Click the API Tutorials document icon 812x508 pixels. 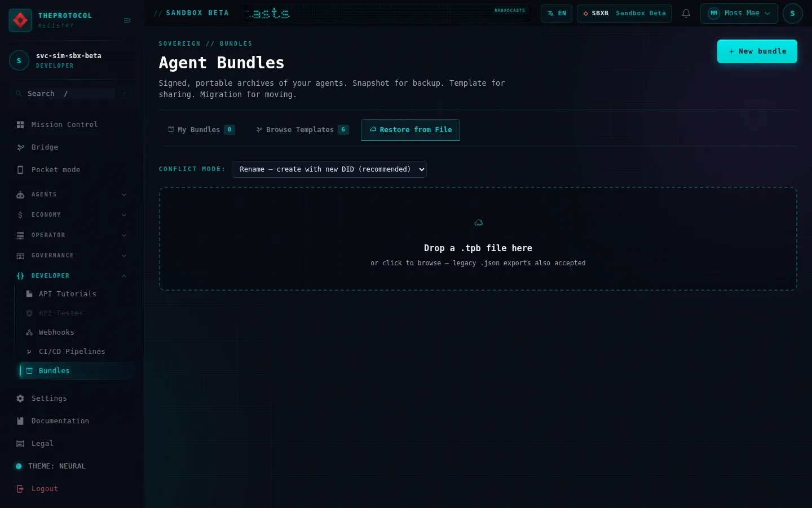tap(29, 294)
